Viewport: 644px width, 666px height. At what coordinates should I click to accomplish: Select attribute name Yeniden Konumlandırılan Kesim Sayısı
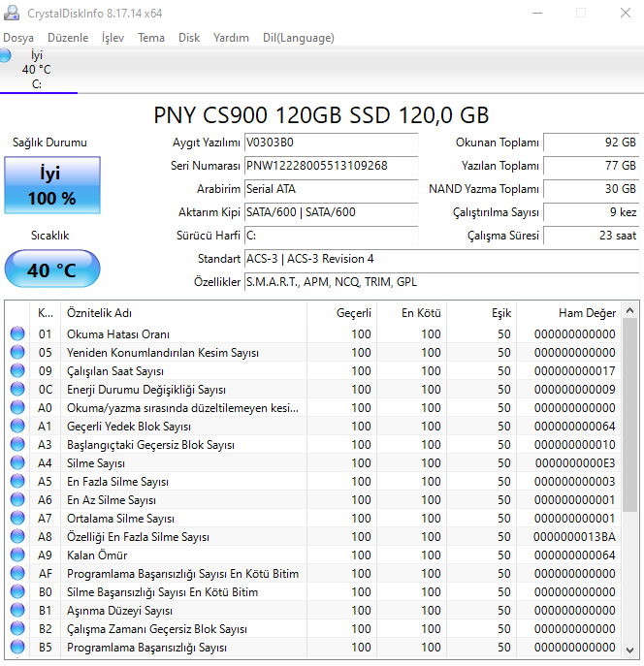click(163, 353)
